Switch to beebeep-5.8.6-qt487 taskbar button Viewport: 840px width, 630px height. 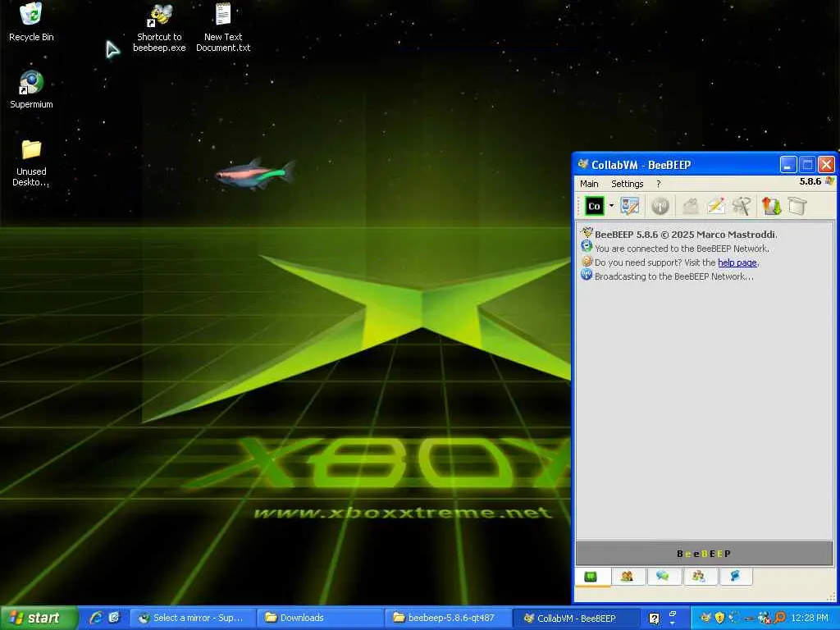pyautogui.click(x=447, y=618)
